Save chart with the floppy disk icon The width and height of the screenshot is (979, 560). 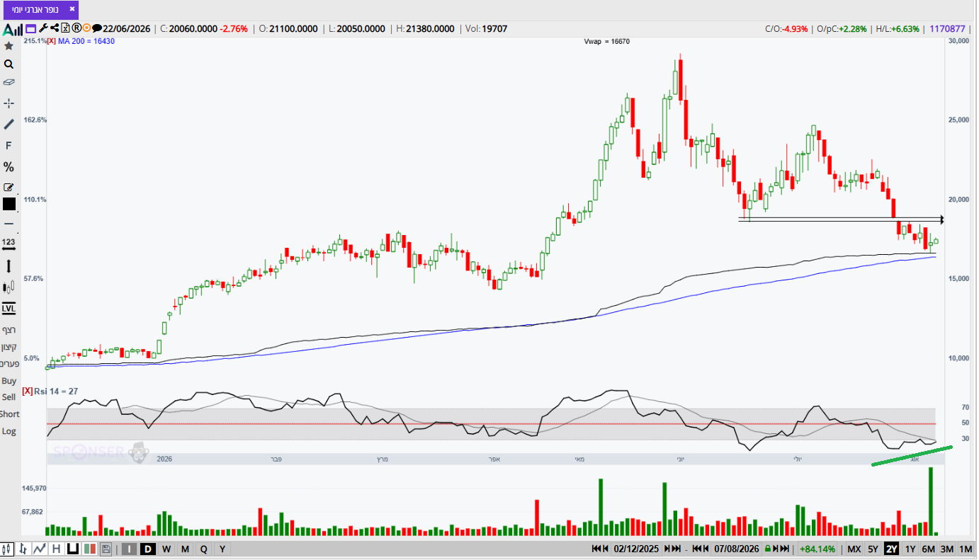[106, 549]
